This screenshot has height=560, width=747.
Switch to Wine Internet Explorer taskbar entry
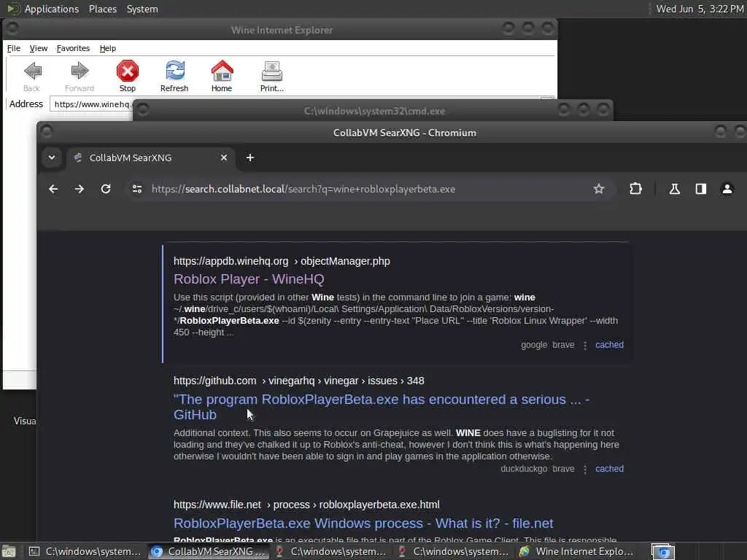click(x=577, y=551)
